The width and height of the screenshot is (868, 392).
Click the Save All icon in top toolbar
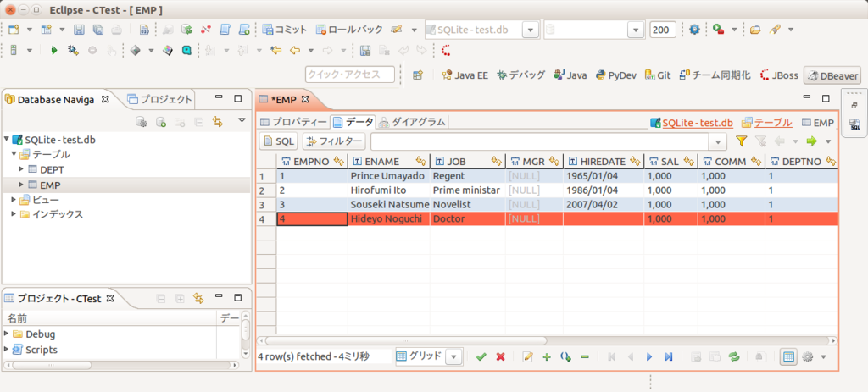98,30
